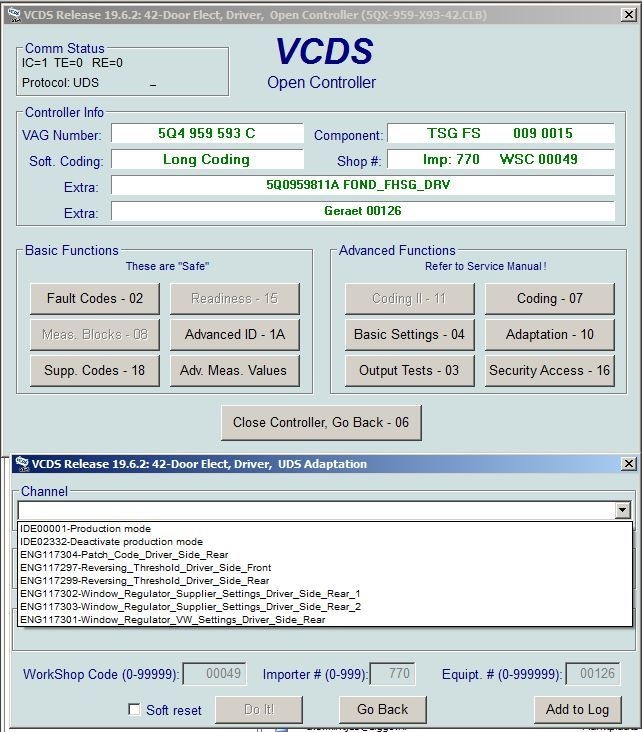
Task: Click the VCDS icon in UDS Adaptation title bar
Action: click(x=22, y=464)
